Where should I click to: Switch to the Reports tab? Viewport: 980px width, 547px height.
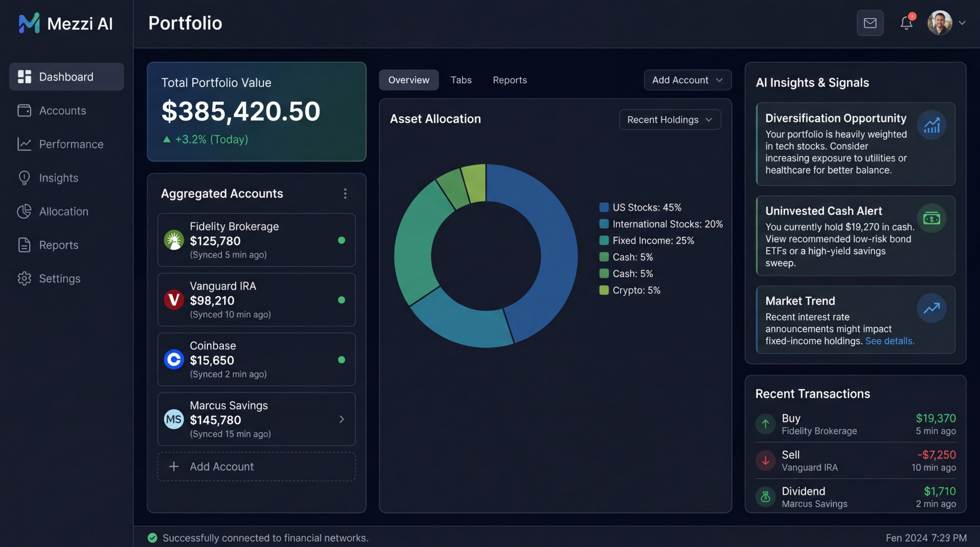(x=510, y=80)
